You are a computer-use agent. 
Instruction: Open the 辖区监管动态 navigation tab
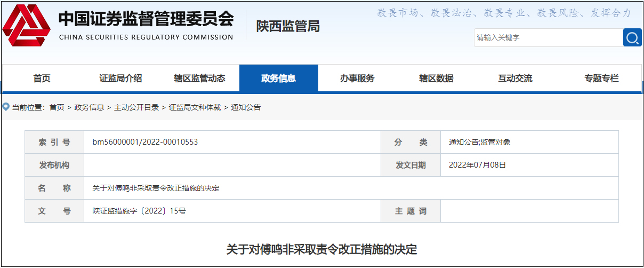(200, 78)
